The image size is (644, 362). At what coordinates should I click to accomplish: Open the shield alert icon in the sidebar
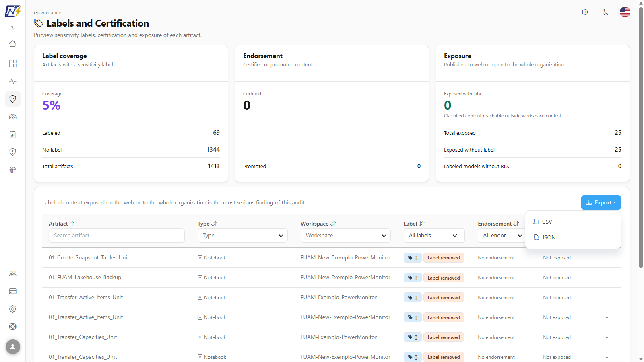tap(13, 152)
